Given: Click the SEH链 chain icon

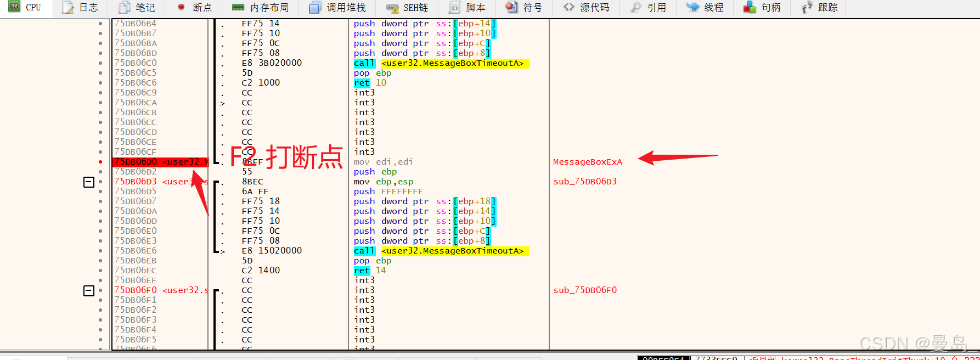Looking at the screenshot, I should [x=392, y=8].
